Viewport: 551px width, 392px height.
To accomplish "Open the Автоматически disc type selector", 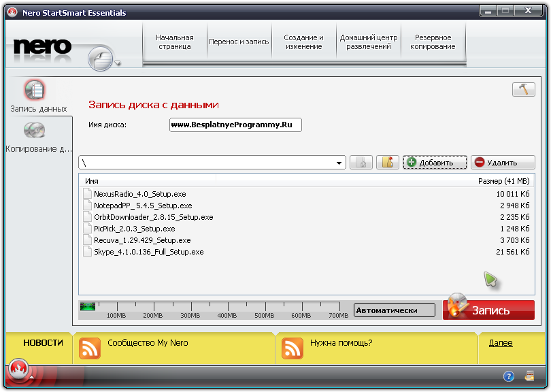I will click(x=395, y=310).
